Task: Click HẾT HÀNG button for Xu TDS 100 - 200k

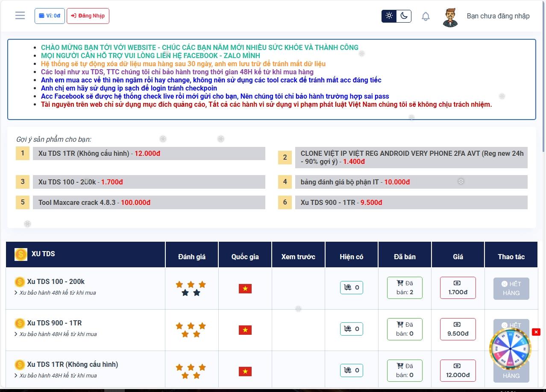Action: 511,289
